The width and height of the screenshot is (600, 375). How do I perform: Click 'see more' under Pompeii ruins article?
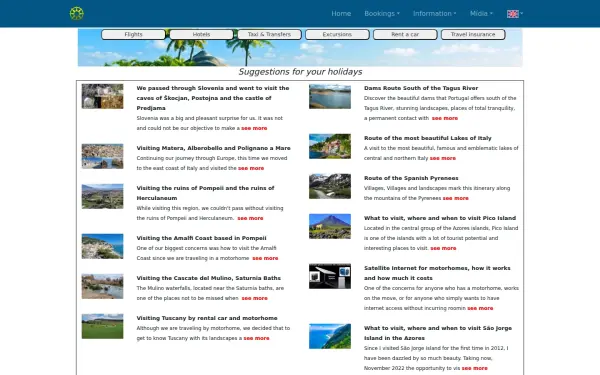250,218
